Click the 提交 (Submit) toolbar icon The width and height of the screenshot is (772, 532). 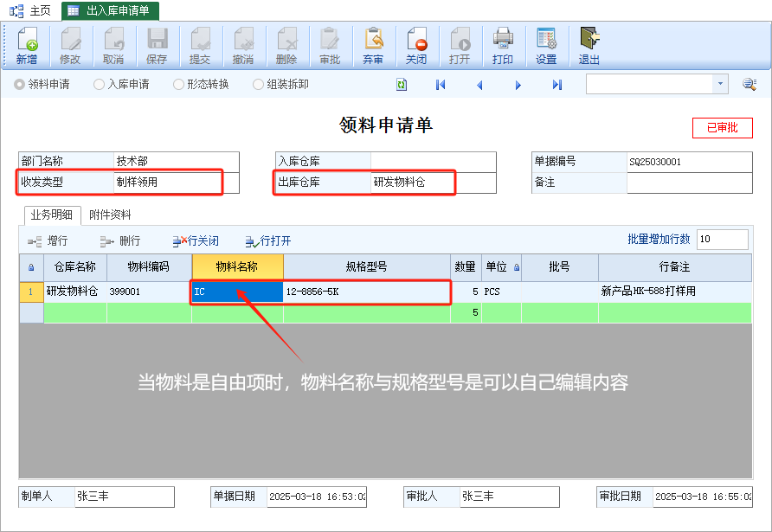(x=200, y=46)
